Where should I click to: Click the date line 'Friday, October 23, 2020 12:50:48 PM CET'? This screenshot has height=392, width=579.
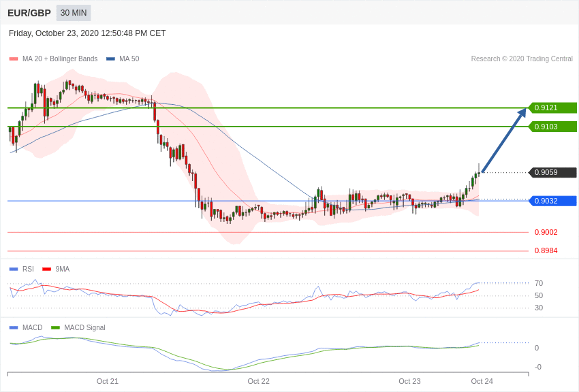click(87, 33)
